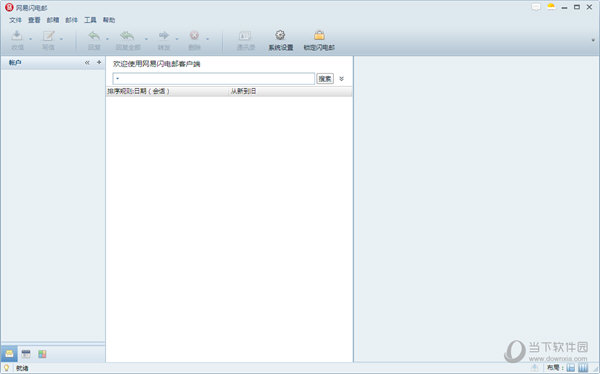
Task: Click the 就绪 status bar text
Action: click(x=22, y=368)
